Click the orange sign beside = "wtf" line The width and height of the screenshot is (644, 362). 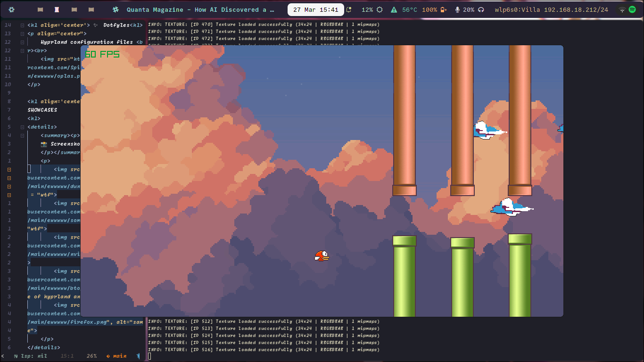(9, 195)
